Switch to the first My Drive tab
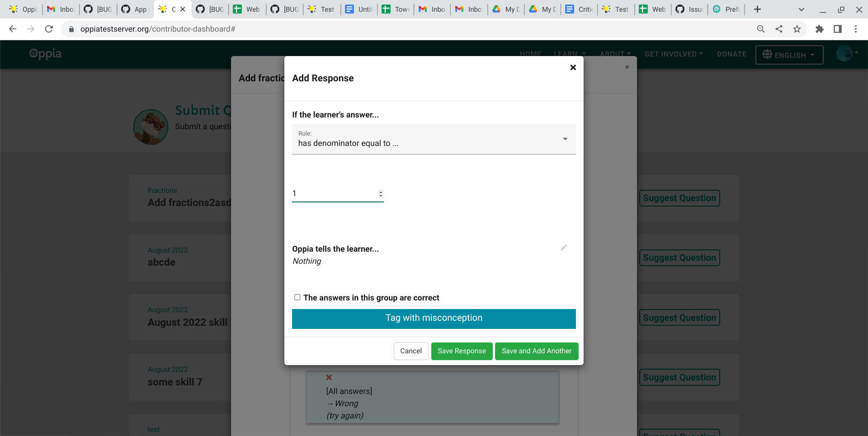Screen dimensions: 868x436 (x=506, y=9)
